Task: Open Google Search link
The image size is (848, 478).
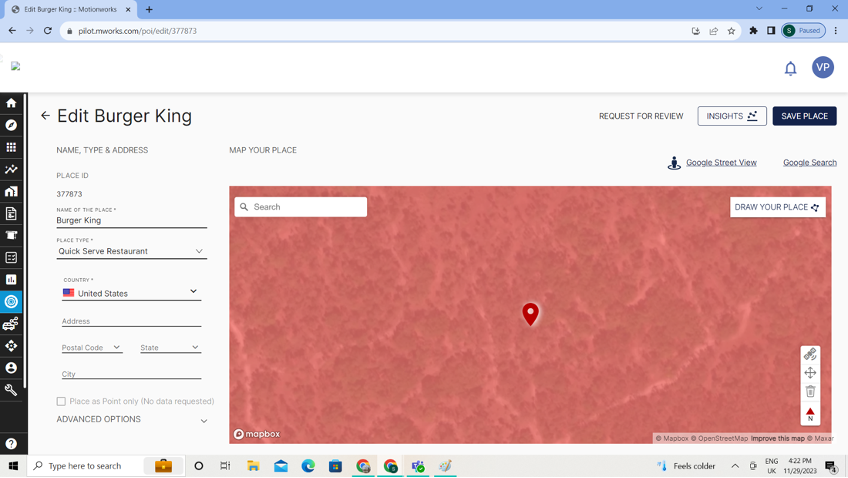Action: (810, 162)
